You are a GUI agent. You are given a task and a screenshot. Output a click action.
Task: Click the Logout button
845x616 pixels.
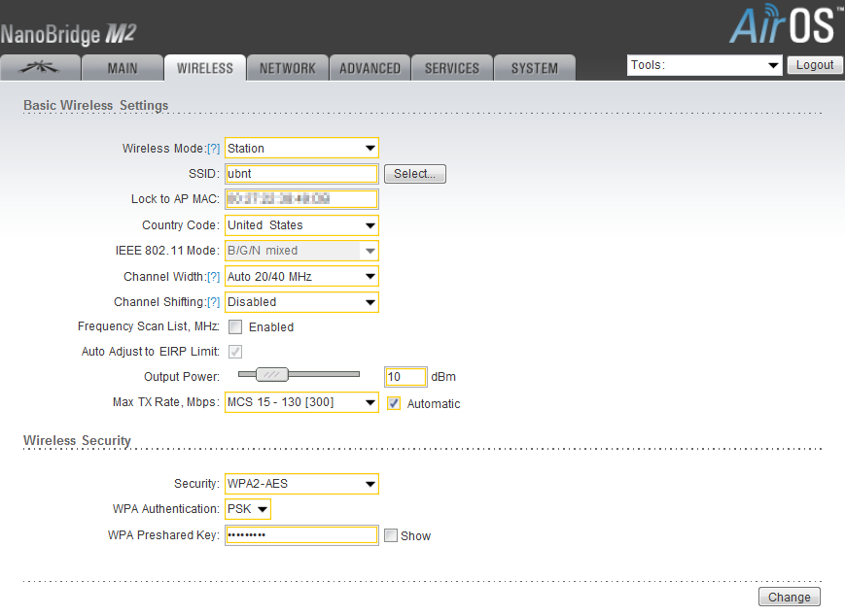click(814, 65)
